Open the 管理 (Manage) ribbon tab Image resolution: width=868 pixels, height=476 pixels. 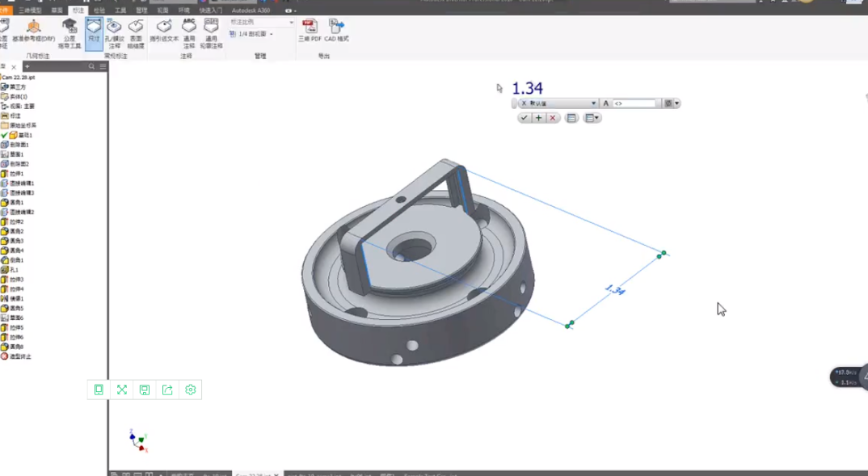coord(141,11)
